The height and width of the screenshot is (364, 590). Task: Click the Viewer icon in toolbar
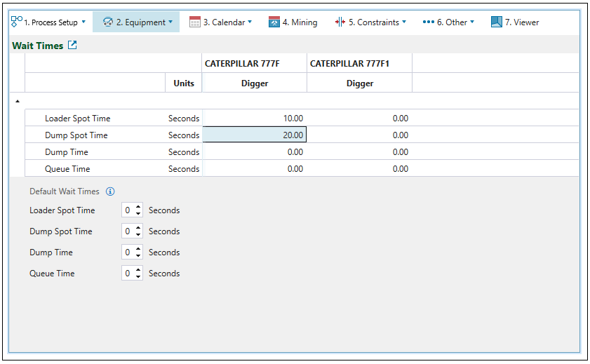pos(497,22)
